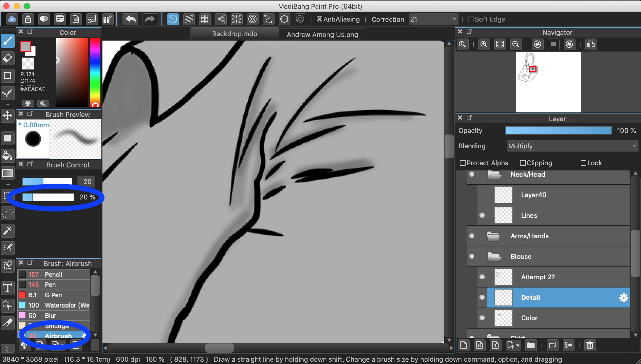The image size is (641, 364).
Task: Click the foreground color swatch
Action: click(25, 46)
